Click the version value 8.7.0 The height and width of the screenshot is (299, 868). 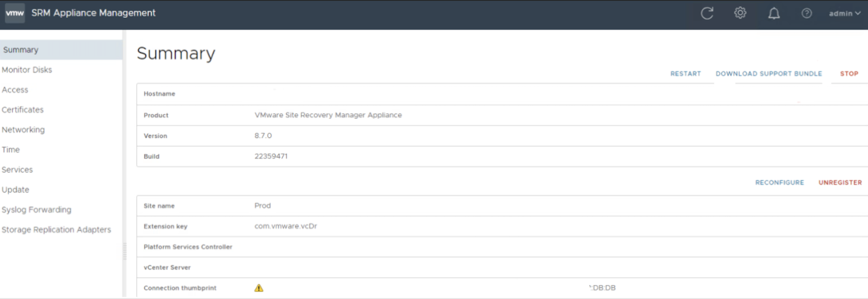263,136
